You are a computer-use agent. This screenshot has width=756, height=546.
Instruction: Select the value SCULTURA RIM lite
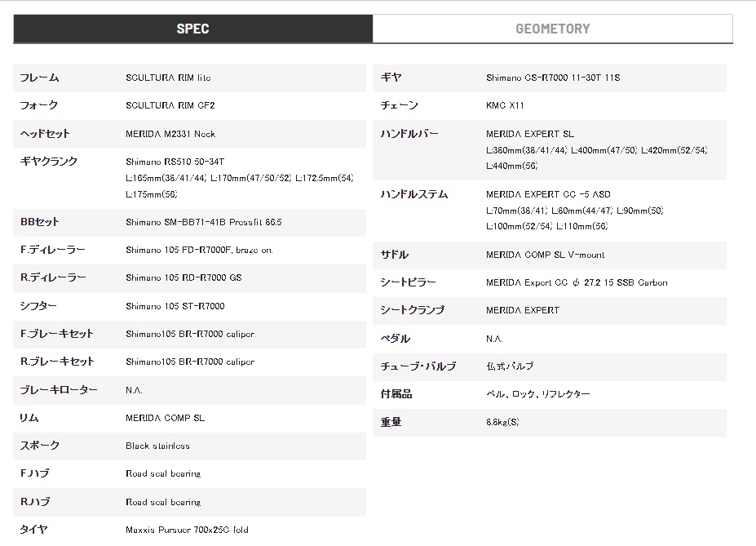click(168, 78)
